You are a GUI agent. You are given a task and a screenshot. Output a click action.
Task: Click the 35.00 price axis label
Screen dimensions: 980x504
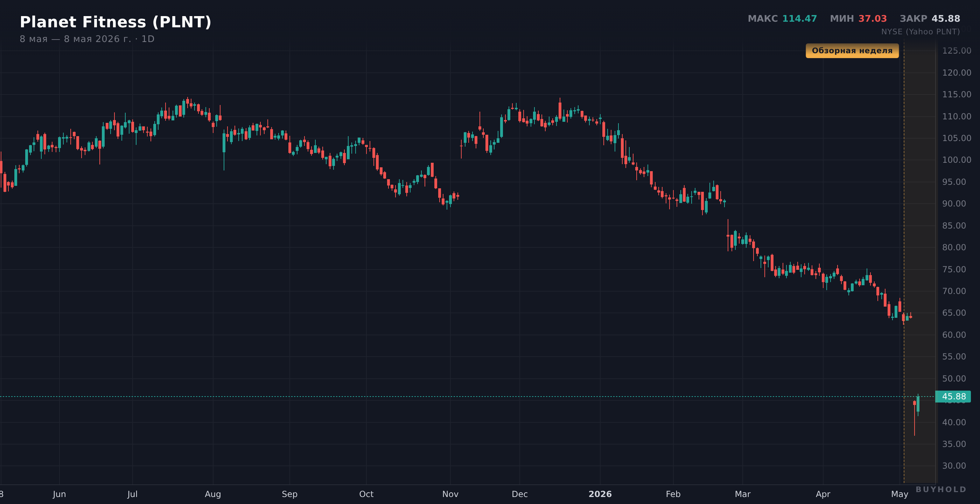[954, 444]
